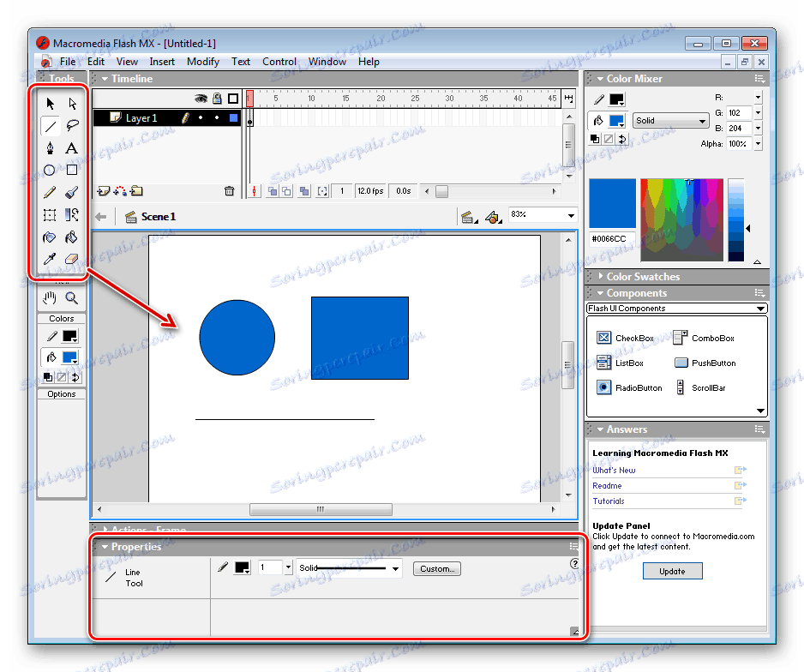Switch to the Free Transform tool
804x672 pixels.
50,215
